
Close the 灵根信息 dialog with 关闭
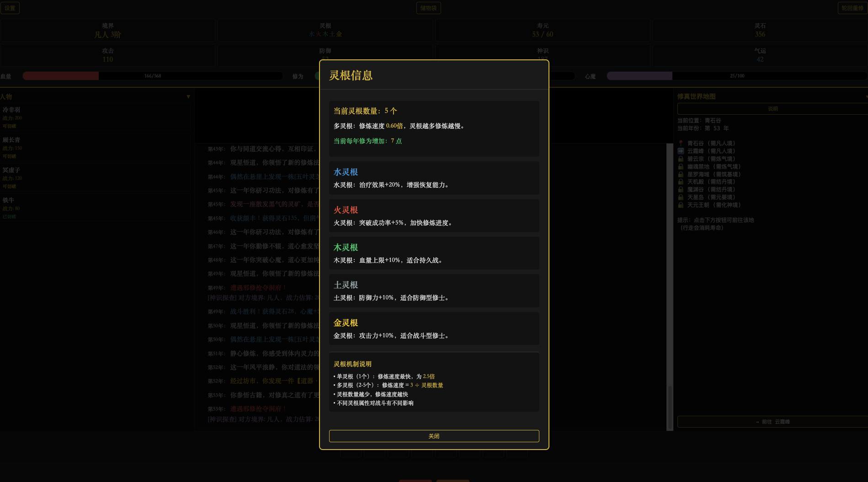(x=434, y=436)
